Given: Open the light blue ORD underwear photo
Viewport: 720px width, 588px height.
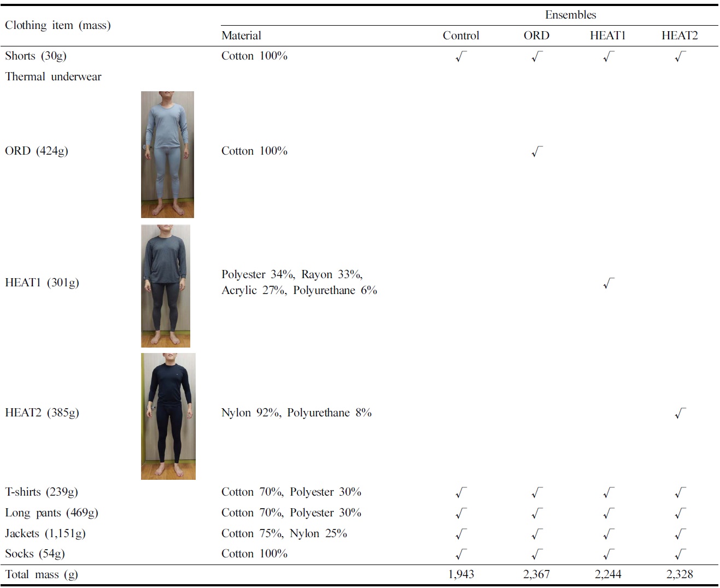Looking at the screenshot, I should click(167, 155).
